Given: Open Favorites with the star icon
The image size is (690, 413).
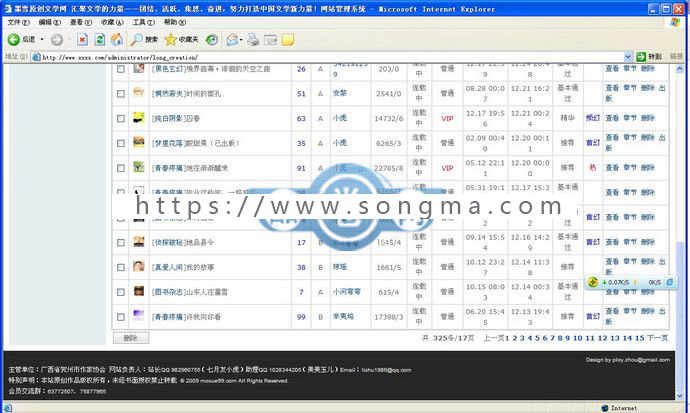Looking at the screenshot, I should tap(170, 40).
